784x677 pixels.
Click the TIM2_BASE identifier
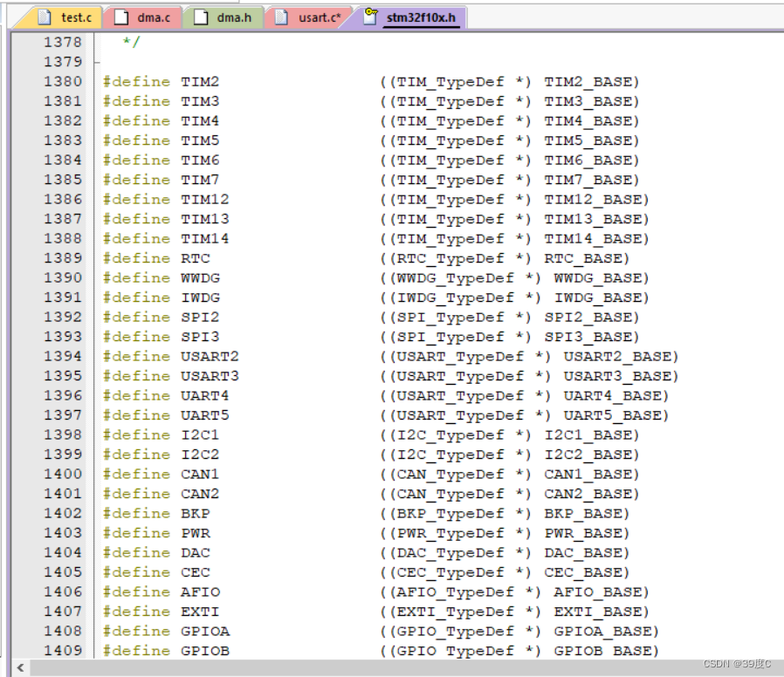point(587,82)
